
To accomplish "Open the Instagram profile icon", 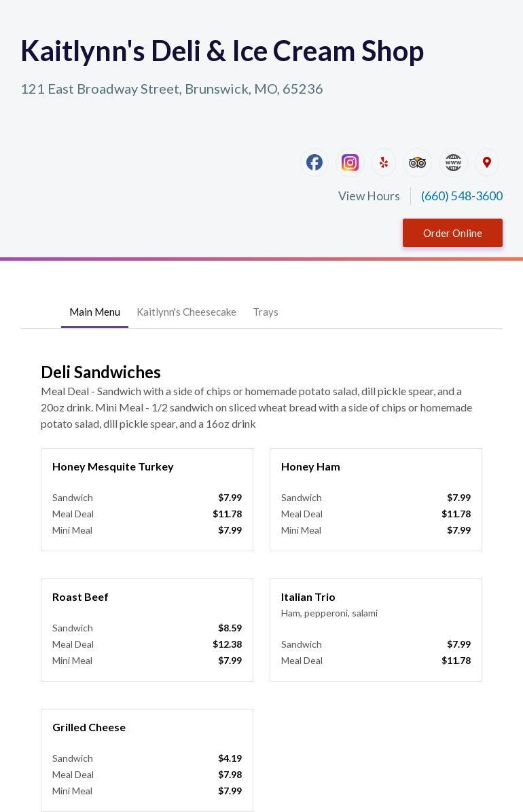I will (x=350, y=162).
